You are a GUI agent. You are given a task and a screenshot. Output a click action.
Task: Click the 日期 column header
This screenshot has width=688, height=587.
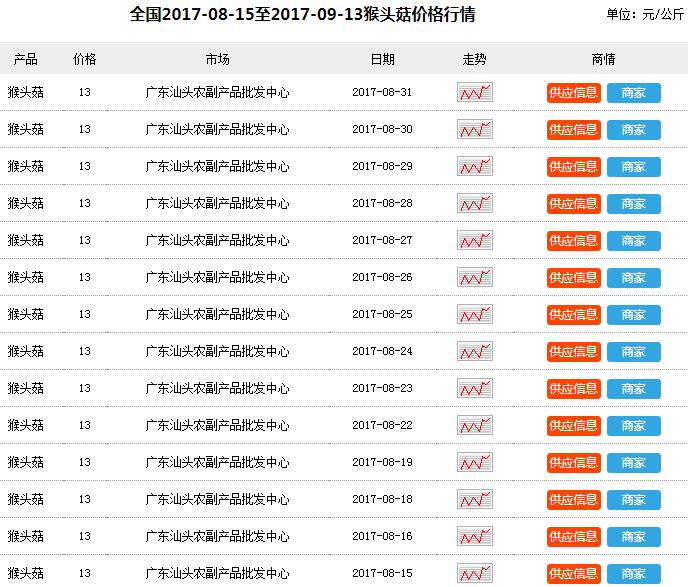pyautogui.click(x=382, y=59)
